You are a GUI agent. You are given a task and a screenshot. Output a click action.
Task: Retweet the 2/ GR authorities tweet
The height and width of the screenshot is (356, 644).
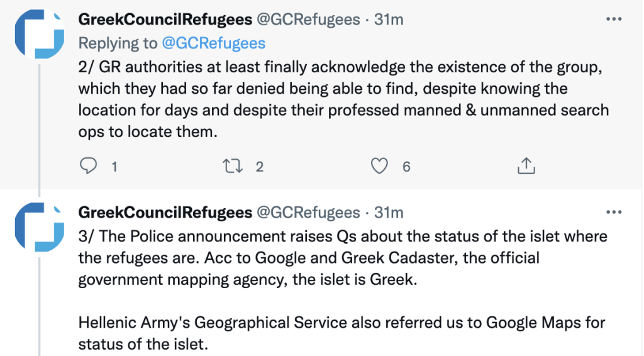(233, 166)
